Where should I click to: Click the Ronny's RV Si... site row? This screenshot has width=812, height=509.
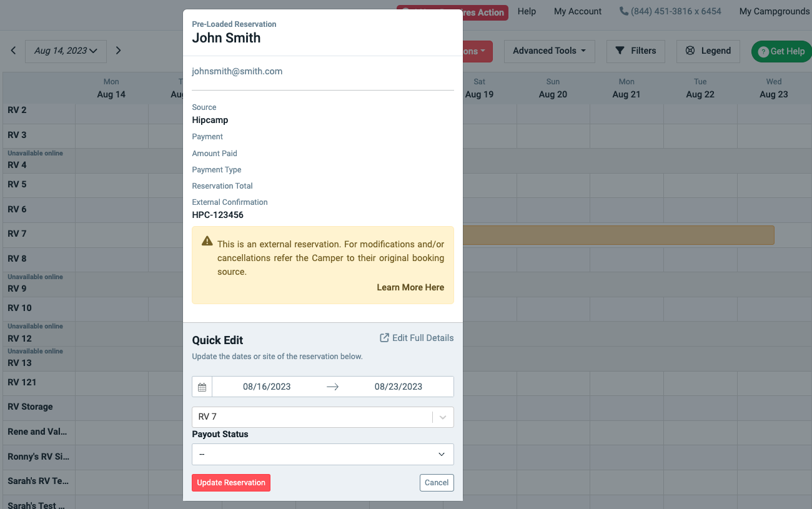(x=38, y=457)
